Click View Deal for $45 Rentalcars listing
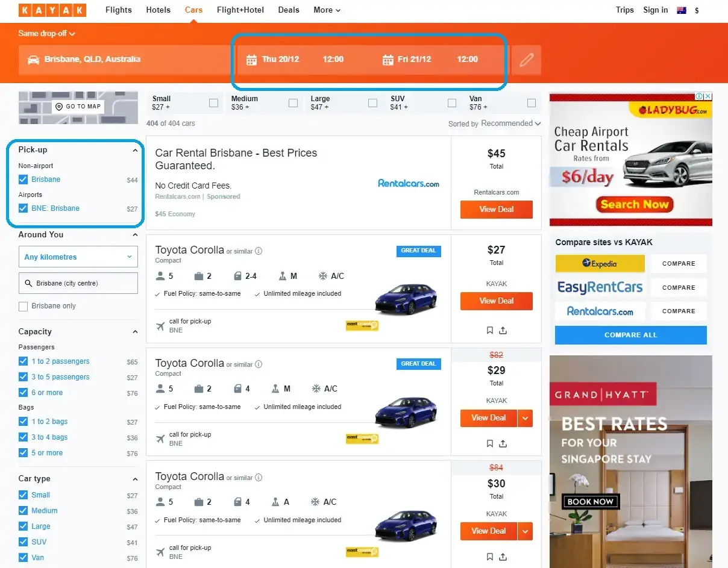 tap(497, 210)
